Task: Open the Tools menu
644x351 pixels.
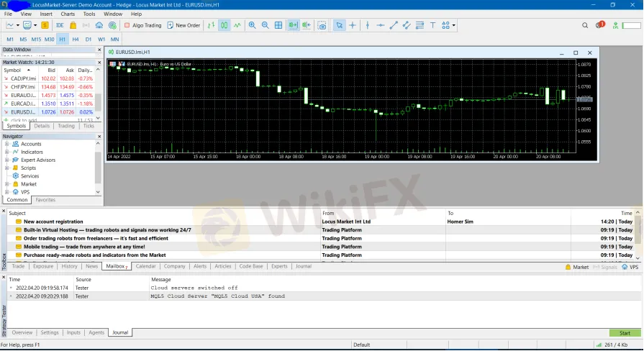Action: coord(89,14)
